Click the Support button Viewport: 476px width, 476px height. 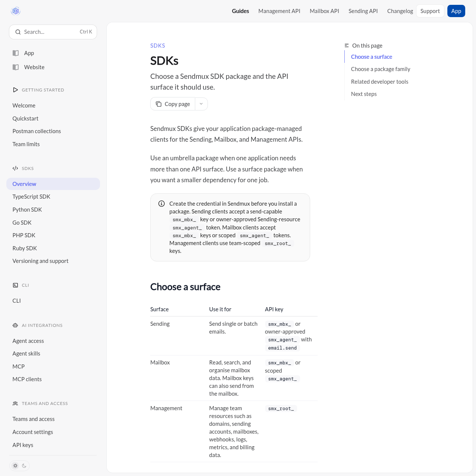pos(430,11)
